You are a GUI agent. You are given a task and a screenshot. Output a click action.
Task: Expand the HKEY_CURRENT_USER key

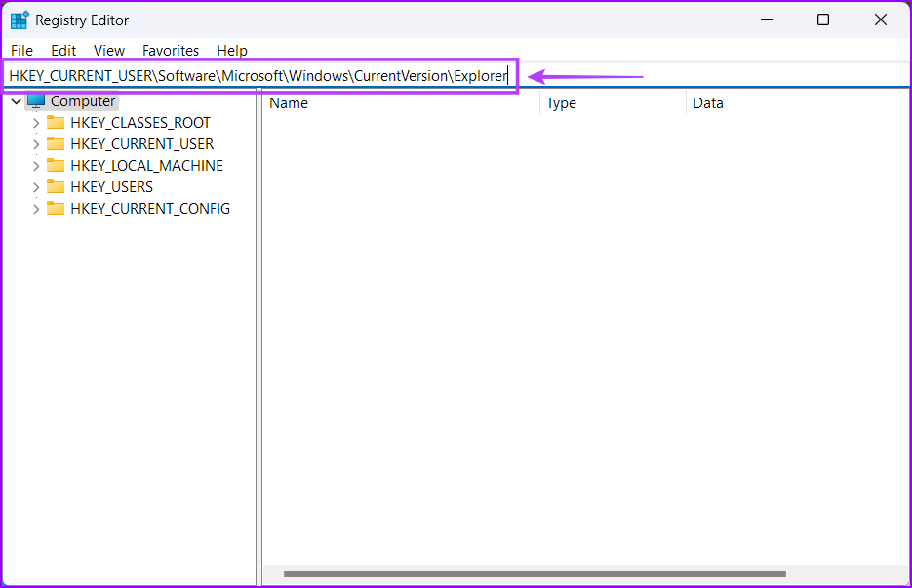36,144
